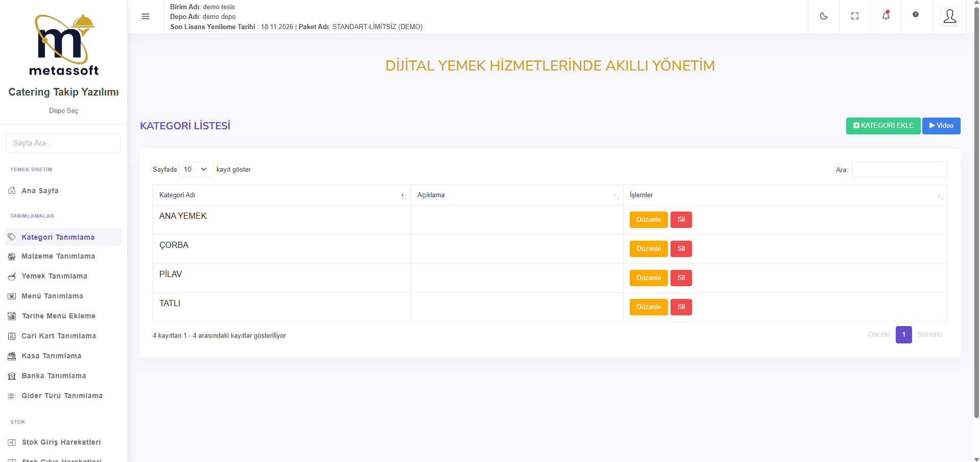Open the records-per-page dropdown showing 10
Image resolution: width=980 pixels, height=462 pixels.
tap(196, 170)
